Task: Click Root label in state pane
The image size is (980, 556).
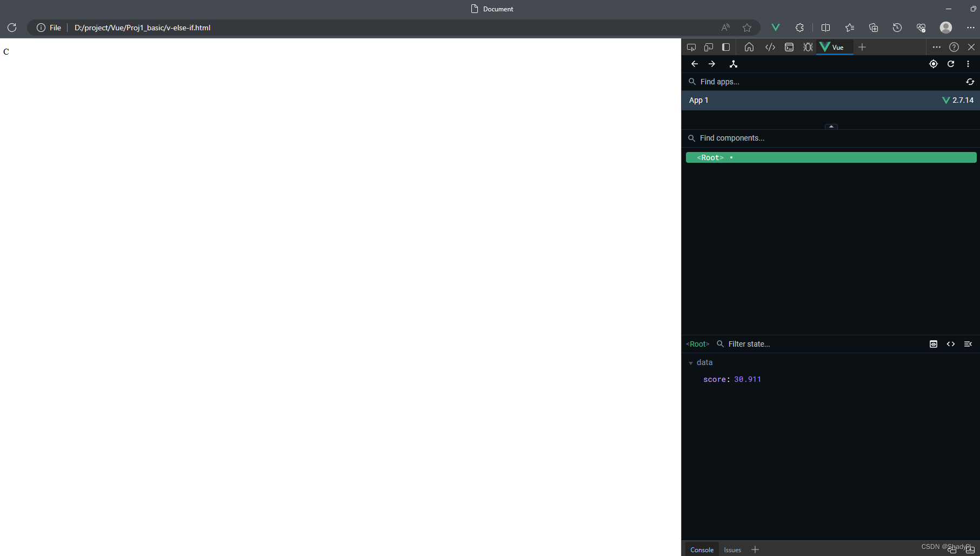Action: pyautogui.click(x=697, y=344)
